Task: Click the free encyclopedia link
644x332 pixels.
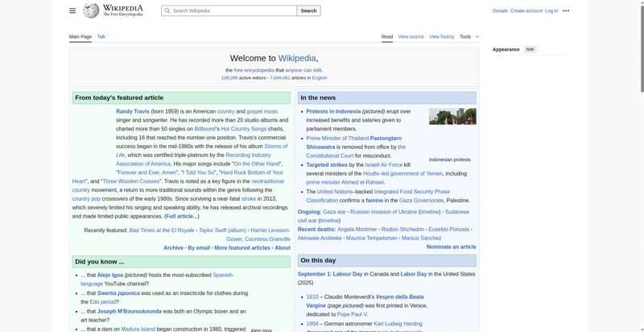Action: [254, 70]
